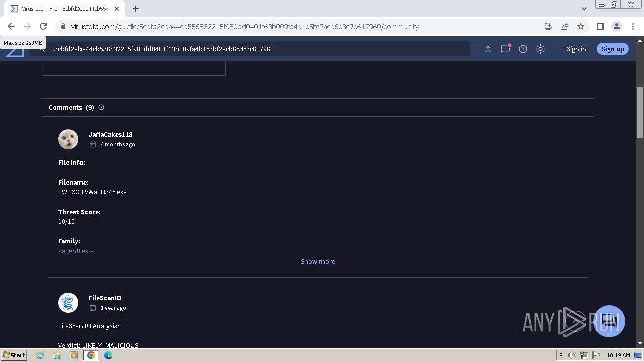This screenshot has height=362, width=644.
Task: Open the volume speaker tray icon
Action: [x=572, y=355]
